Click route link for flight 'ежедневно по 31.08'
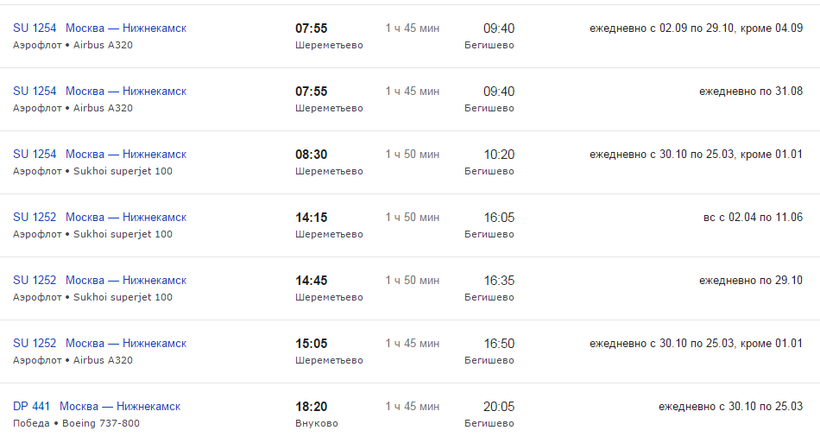 [x=126, y=91]
